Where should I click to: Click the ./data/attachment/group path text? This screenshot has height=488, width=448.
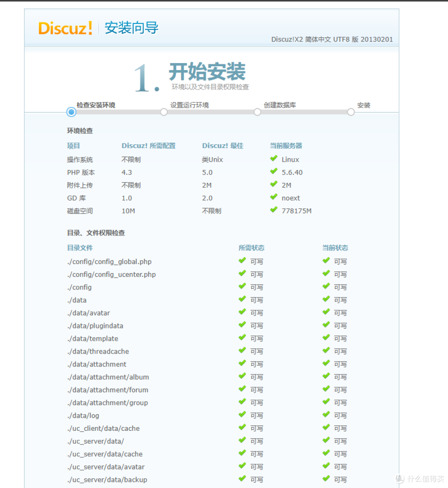107,403
